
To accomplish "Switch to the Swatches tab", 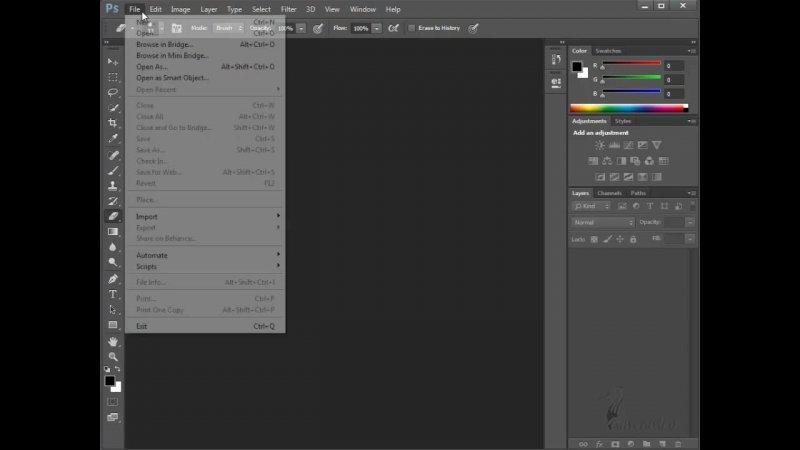I will [608, 50].
